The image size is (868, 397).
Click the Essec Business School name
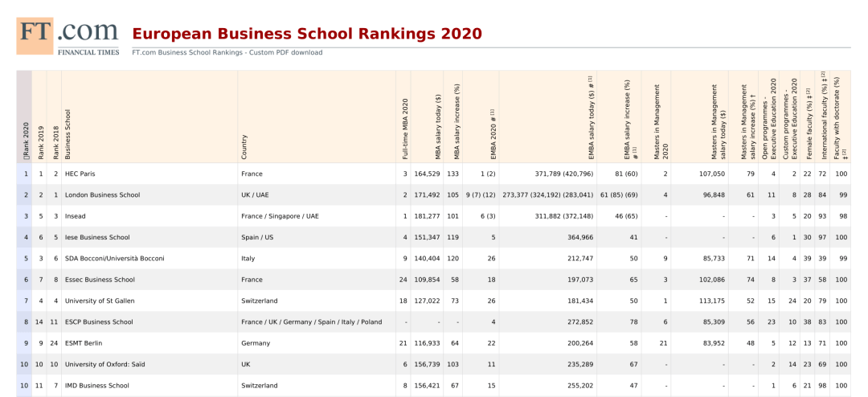(100, 280)
